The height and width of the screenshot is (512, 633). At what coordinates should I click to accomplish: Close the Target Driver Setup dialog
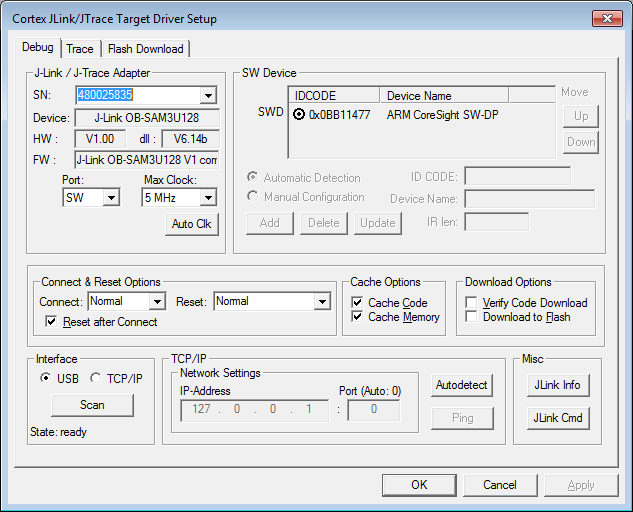click(x=607, y=19)
